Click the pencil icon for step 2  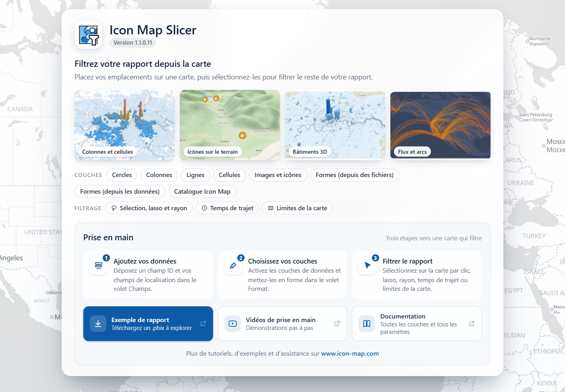[233, 266]
